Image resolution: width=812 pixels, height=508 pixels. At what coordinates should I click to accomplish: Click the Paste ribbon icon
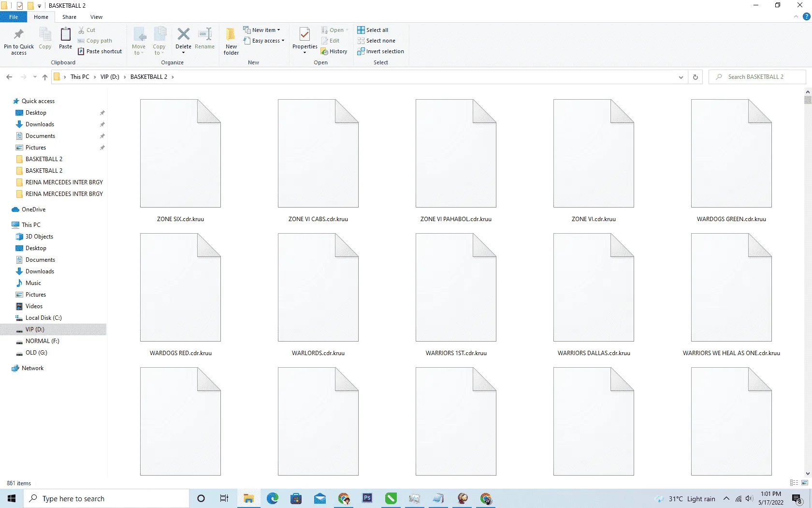pos(65,35)
